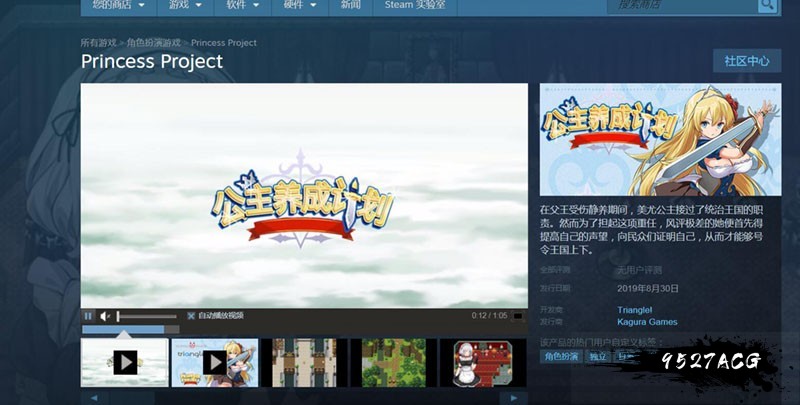Go to the 新闻 tab
This screenshot has height=405, width=800.
click(x=350, y=5)
